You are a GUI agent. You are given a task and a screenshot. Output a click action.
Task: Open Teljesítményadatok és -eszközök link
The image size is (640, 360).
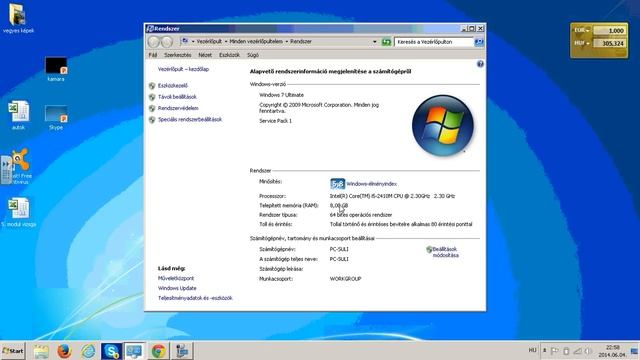click(x=195, y=298)
